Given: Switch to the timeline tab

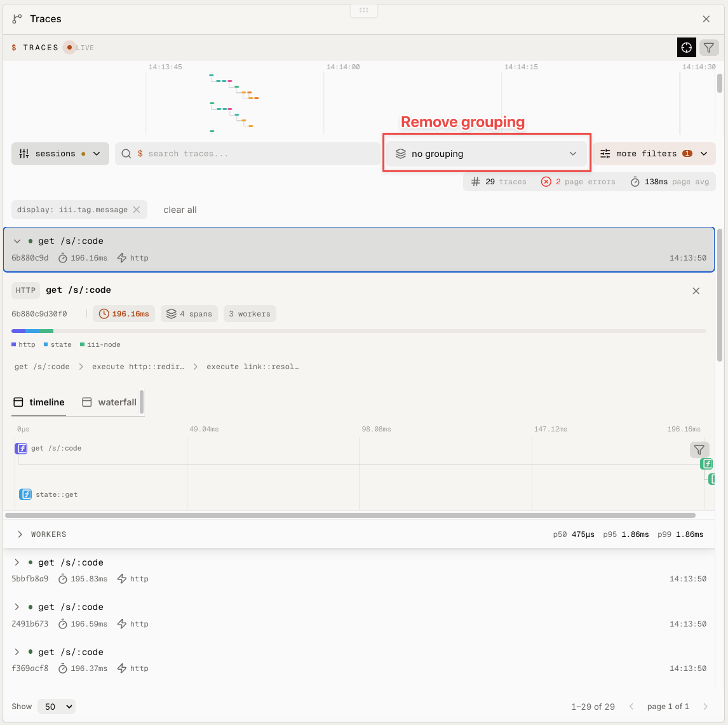Looking at the screenshot, I should (39, 402).
